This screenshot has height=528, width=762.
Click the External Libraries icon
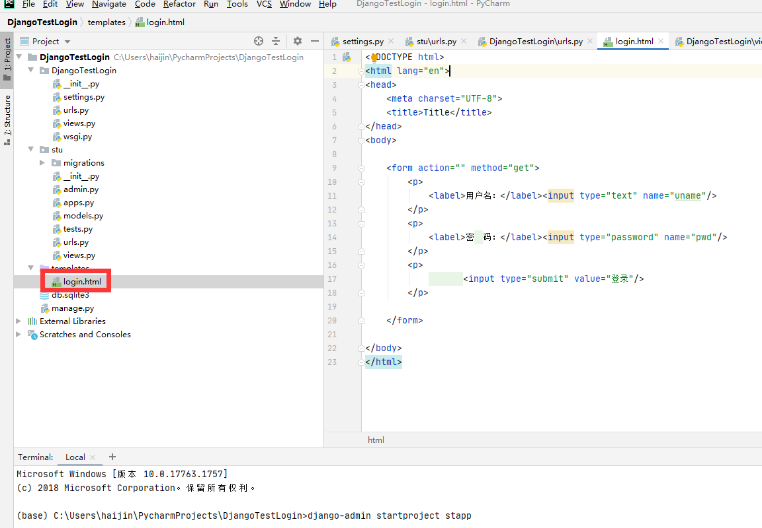click(x=33, y=321)
